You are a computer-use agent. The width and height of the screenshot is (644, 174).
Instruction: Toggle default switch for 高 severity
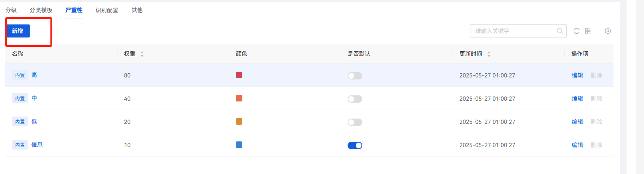355,76
